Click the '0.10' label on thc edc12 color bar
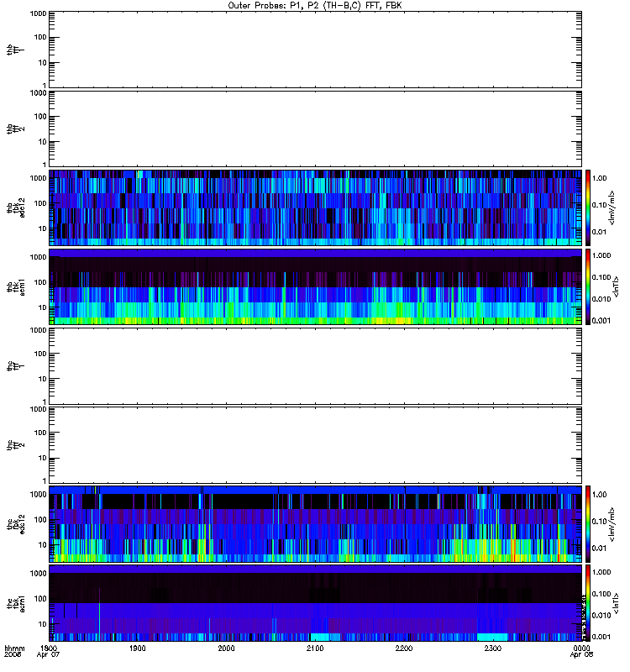 click(599, 521)
